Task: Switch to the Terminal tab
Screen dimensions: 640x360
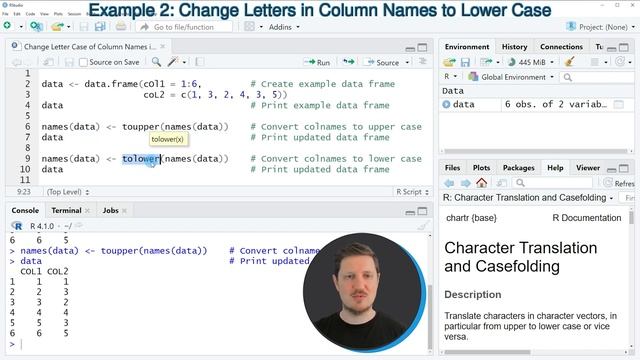Action: (66, 210)
